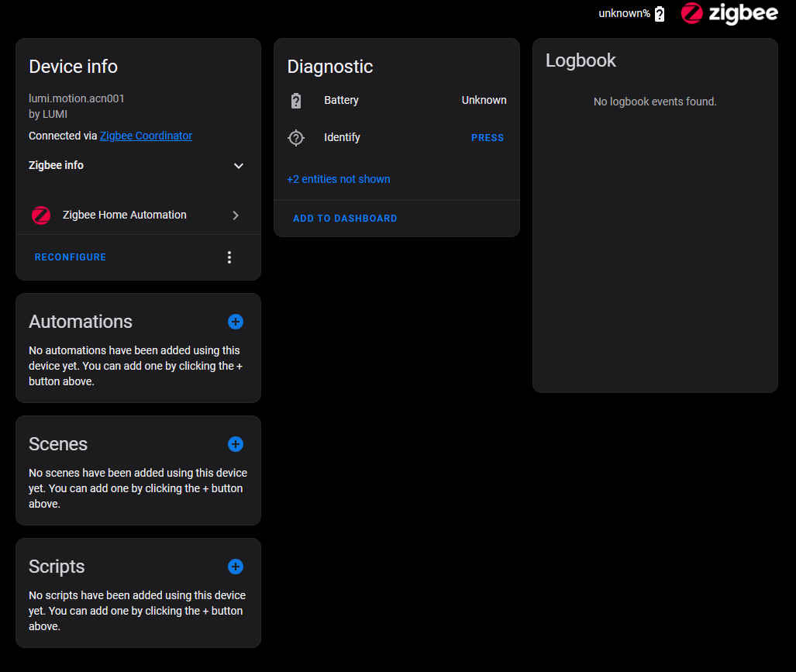This screenshot has width=796, height=672.
Task: Open the Zigbee Coordinator link
Action: [146, 136]
